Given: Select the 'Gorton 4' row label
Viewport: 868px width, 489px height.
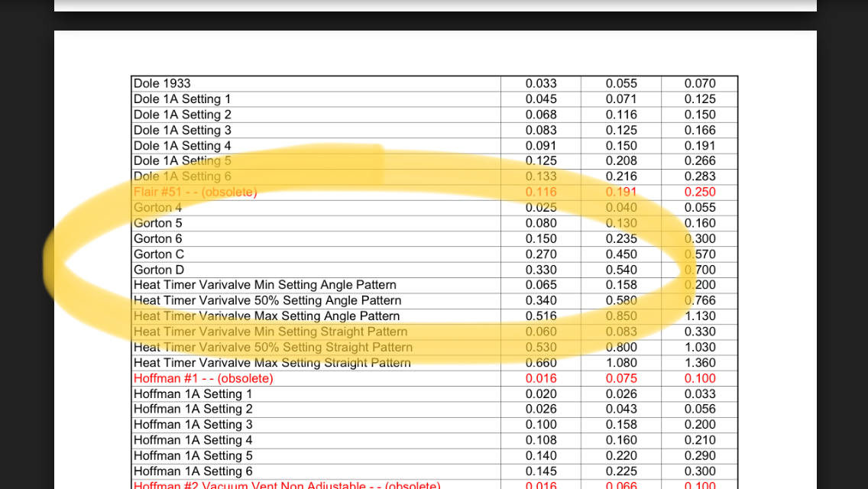Looking at the screenshot, I should (x=157, y=207).
